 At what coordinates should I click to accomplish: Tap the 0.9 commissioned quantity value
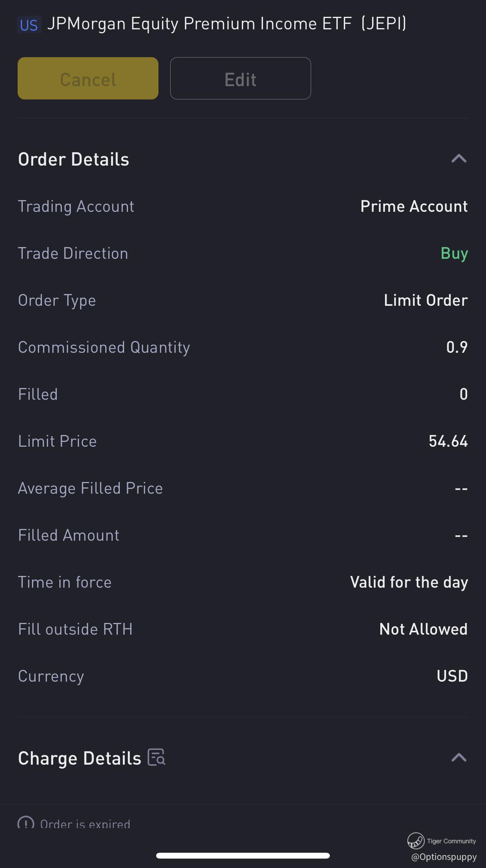[x=457, y=347]
